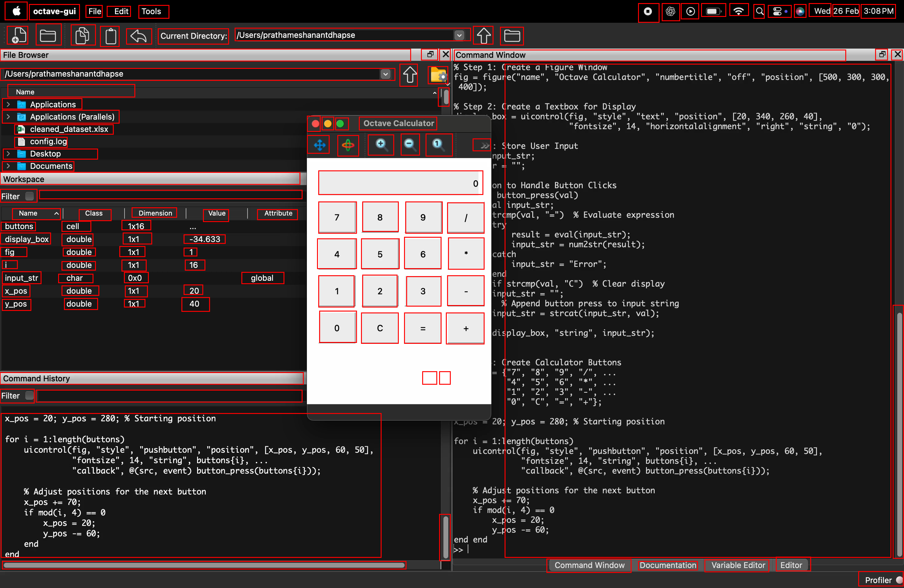Click the Undo arrow icon

[139, 36]
